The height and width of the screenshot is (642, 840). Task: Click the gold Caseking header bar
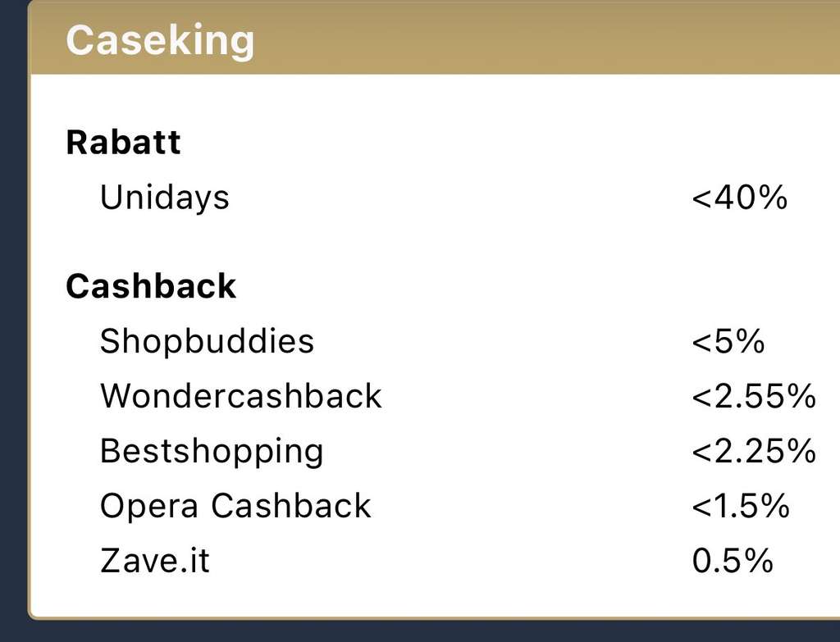coord(435,38)
